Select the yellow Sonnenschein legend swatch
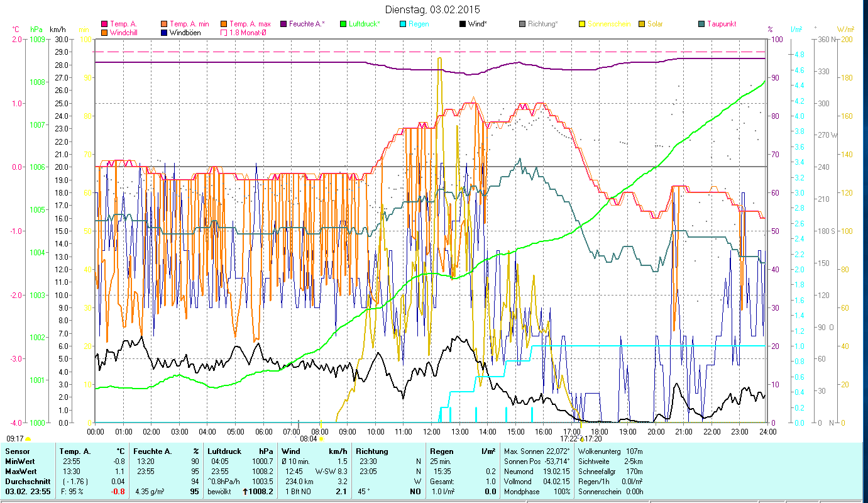This screenshot has height=503, width=868. pyautogui.click(x=581, y=24)
